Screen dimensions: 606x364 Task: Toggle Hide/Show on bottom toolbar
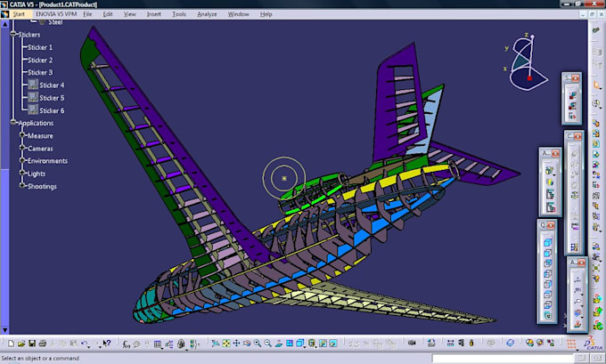323,344
